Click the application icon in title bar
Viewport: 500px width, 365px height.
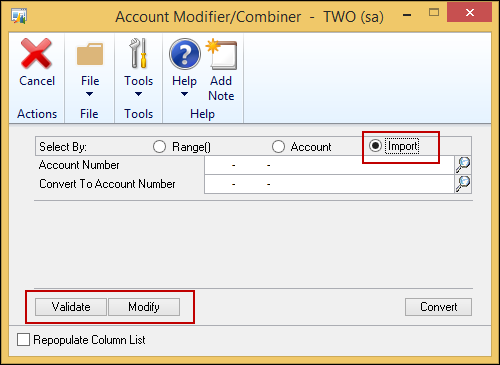(x=19, y=16)
